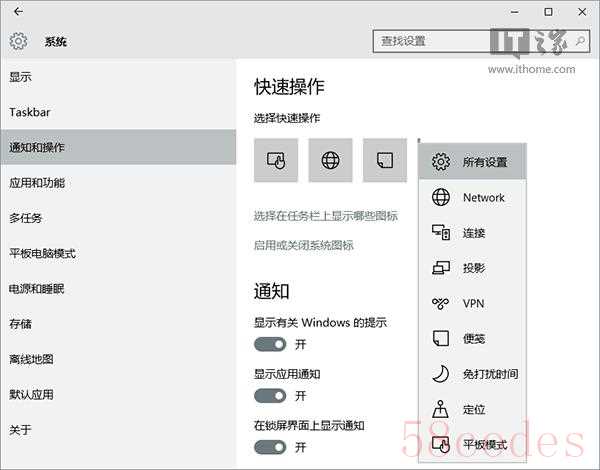Pick 便笺 from the quick action list
This screenshot has height=470, width=600.
pos(472,338)
